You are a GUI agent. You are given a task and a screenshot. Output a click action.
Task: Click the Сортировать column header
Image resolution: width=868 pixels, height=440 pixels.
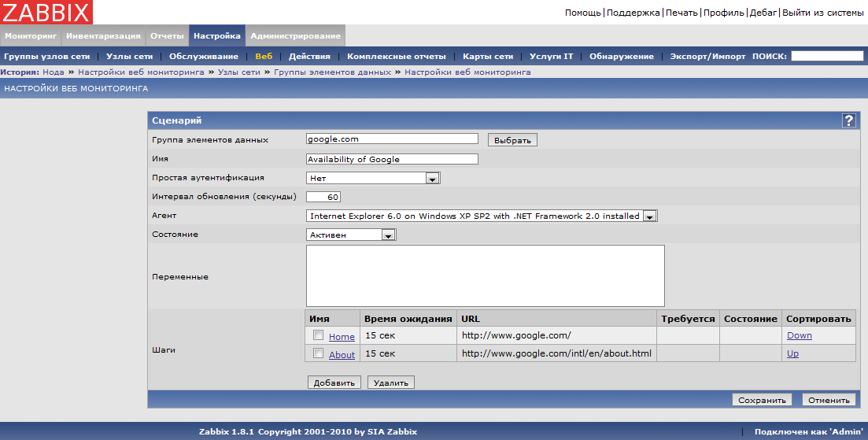coord(818,318)
